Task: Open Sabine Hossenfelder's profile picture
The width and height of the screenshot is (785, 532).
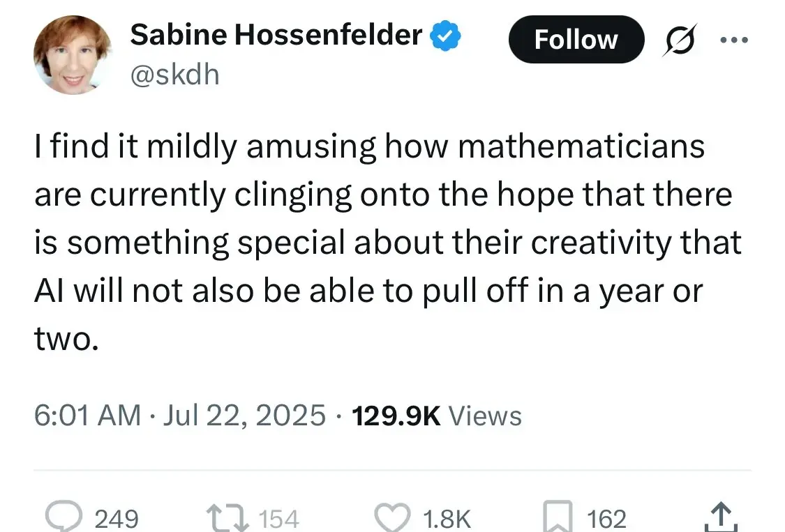Action: [x=73, y=54]
